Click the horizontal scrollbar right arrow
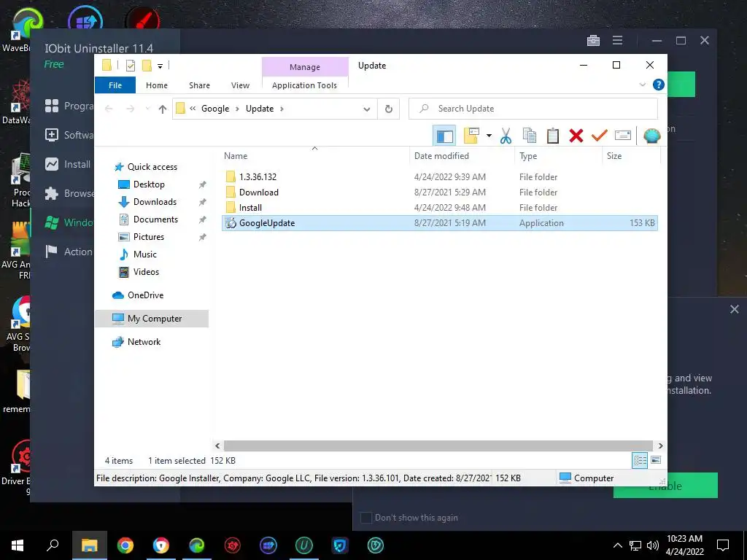 tap(660, 446)
